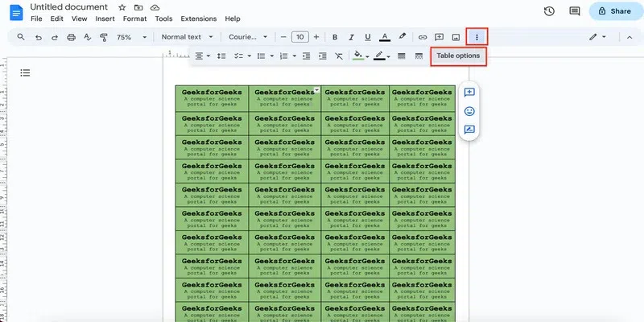Check the cloud save status icon
The width and height of the screenshot is (644, 322).
point(155,7)
